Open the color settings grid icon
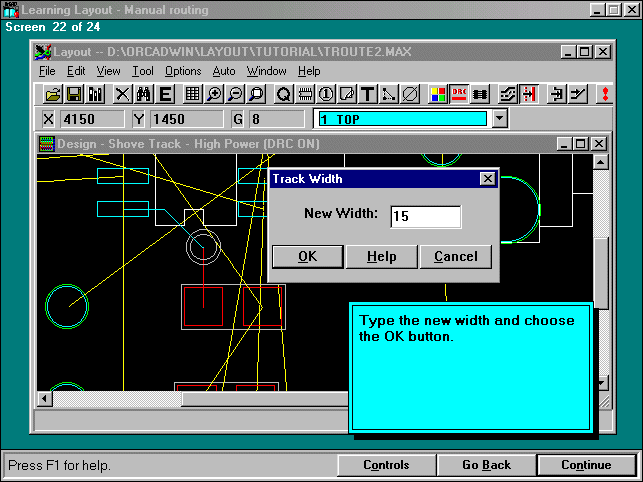The height and width of the screenshot is (482, 643). click(x=438, y=94)
